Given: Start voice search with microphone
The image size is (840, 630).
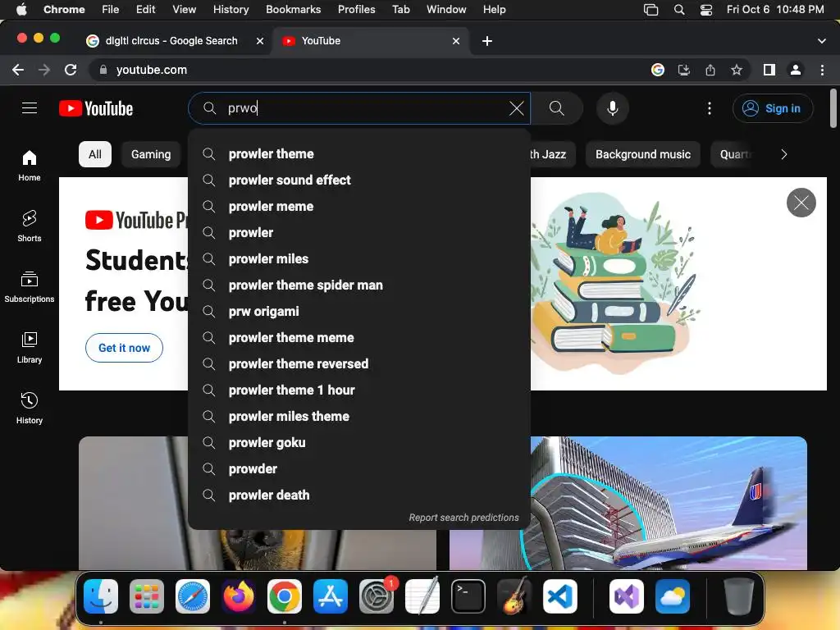Looking at the screenshot, I should click(x=612, y=108).
